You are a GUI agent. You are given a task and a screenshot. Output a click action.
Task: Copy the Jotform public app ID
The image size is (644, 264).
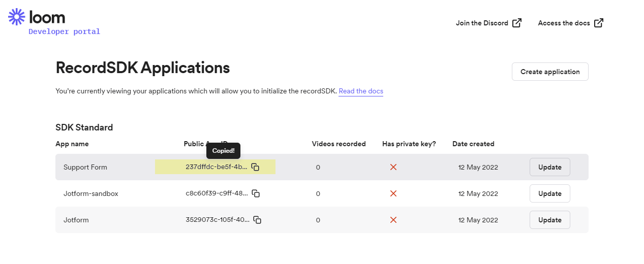coord(257,220)
